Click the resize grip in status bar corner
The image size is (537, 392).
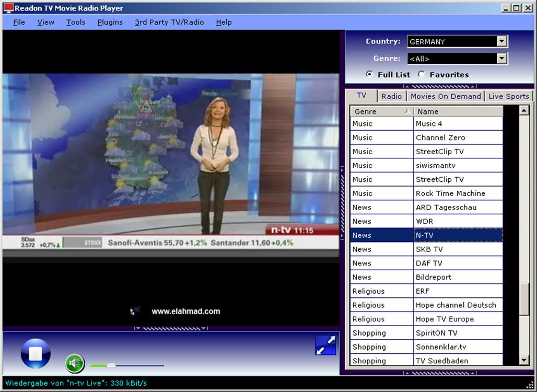(530, 385)
